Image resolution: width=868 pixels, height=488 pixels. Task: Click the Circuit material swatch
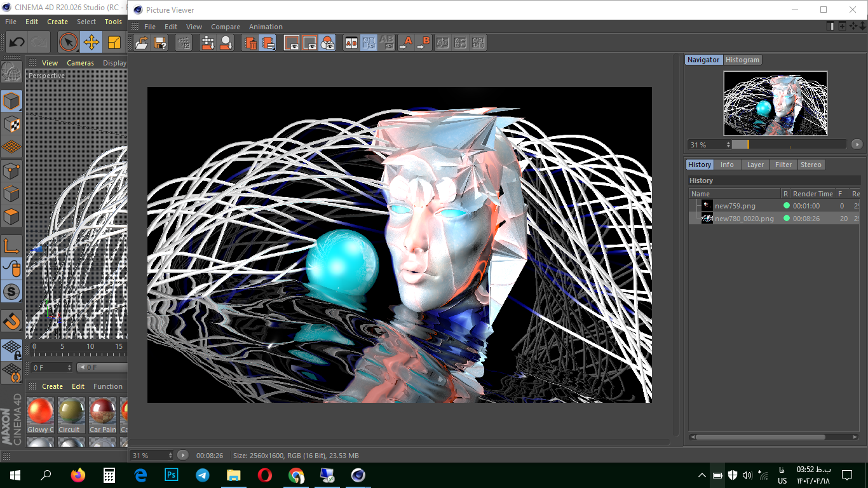71,414
